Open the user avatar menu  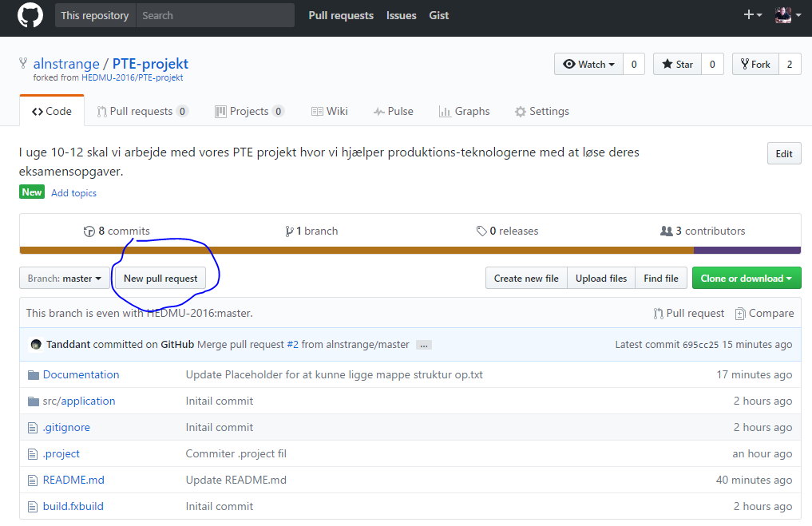(788, 15)
